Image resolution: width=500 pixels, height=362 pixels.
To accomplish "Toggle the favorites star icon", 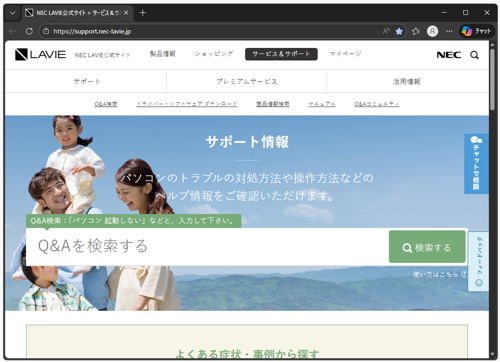I will [399, 31].
